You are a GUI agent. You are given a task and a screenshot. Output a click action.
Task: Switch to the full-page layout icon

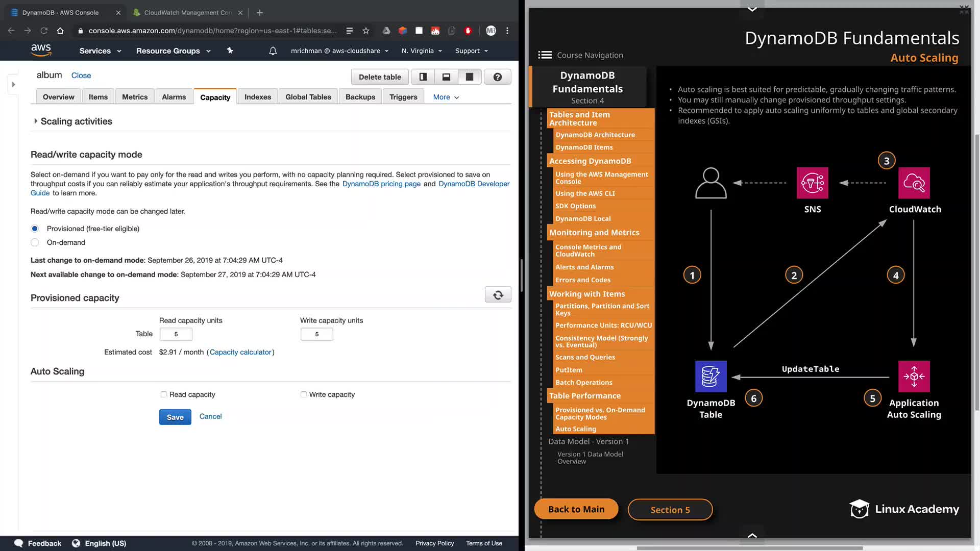click(x=469, y=77)
